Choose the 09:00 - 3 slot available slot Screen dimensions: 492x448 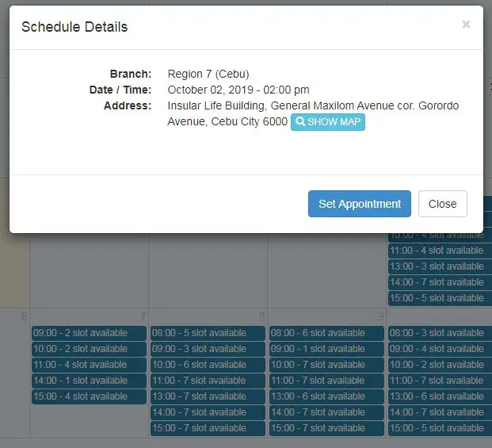pos(208,349)
